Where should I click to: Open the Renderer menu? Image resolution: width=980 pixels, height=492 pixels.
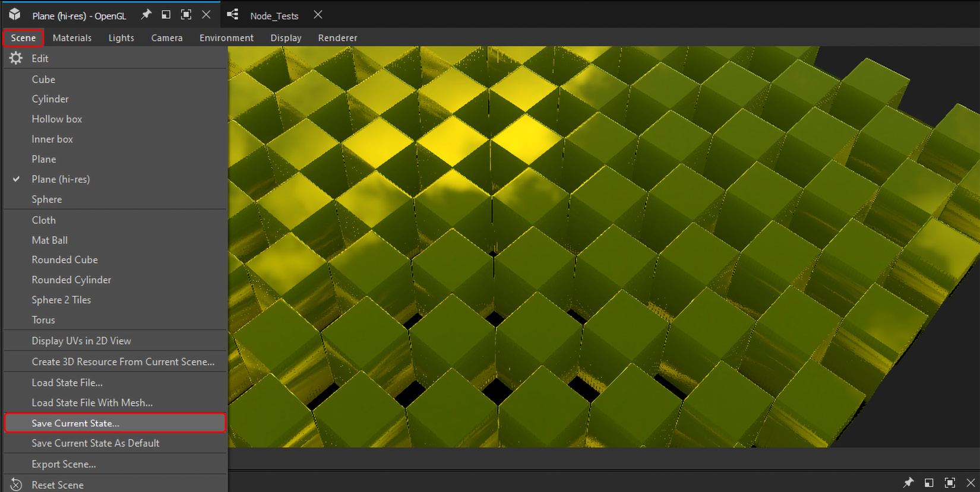(x=337, y=37)
